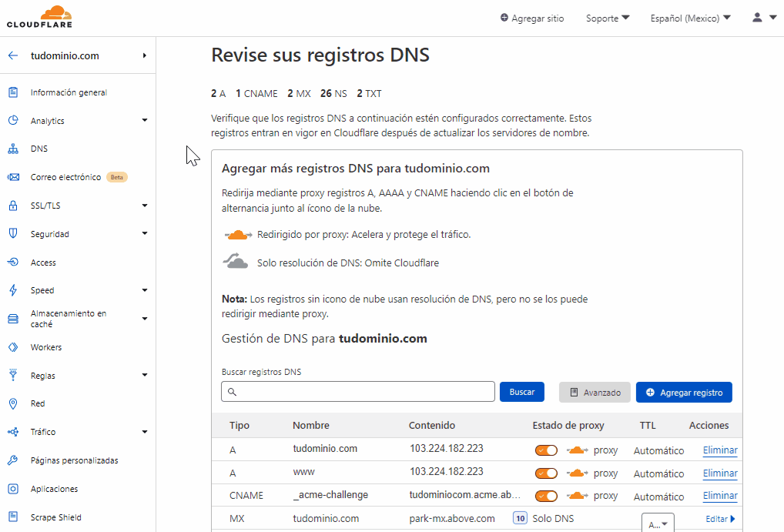784x532 pixels.
Task: Click the Páginas personalizadas wrench icon
Action: [x=13, y=460]
